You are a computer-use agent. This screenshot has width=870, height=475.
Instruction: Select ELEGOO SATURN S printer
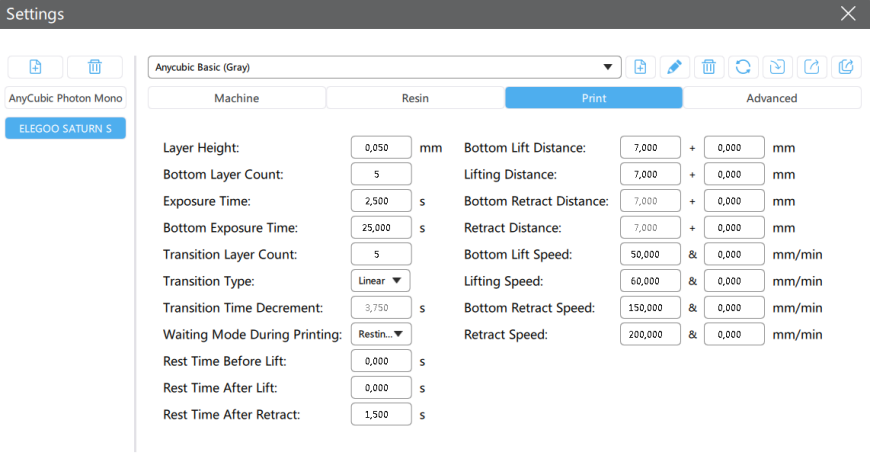65,128
